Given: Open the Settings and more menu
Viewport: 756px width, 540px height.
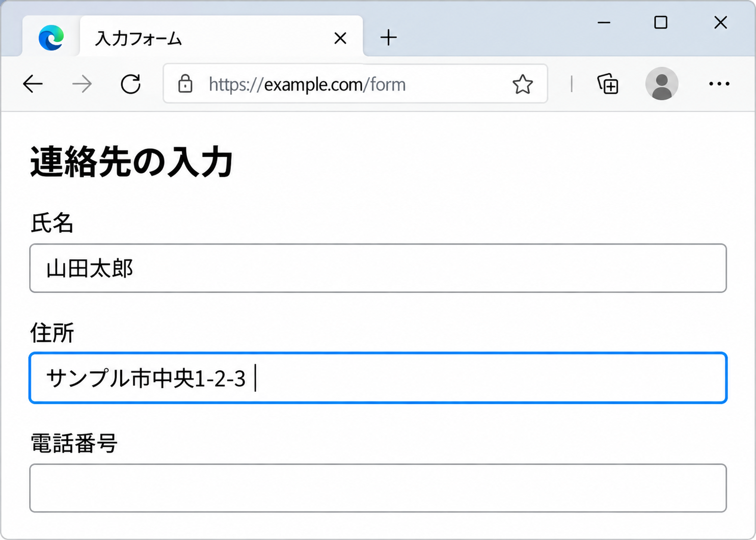Looking at the screenshot, I should click(719, 84).
